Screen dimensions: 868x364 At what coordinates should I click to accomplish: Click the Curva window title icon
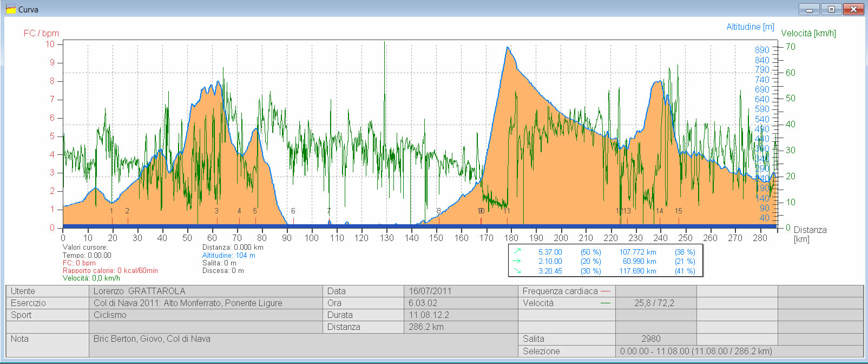tap(11, 9)
